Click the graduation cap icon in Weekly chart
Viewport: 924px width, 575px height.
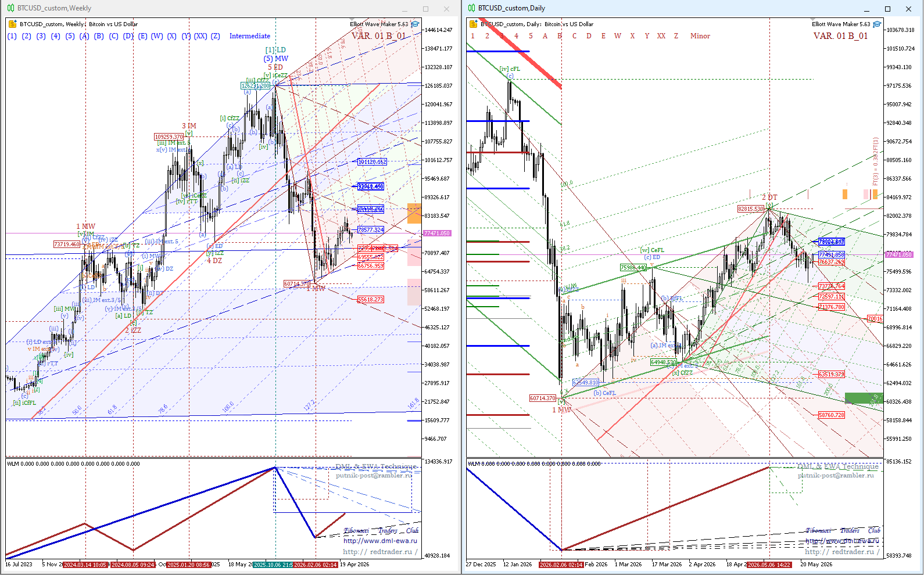pos(415,24)
